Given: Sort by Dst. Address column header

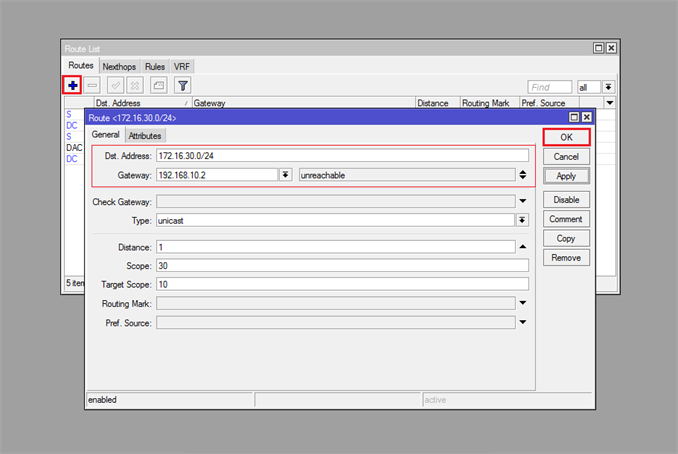Looking at the screenshot, I should pyautogui.click(x=143, y=103).
